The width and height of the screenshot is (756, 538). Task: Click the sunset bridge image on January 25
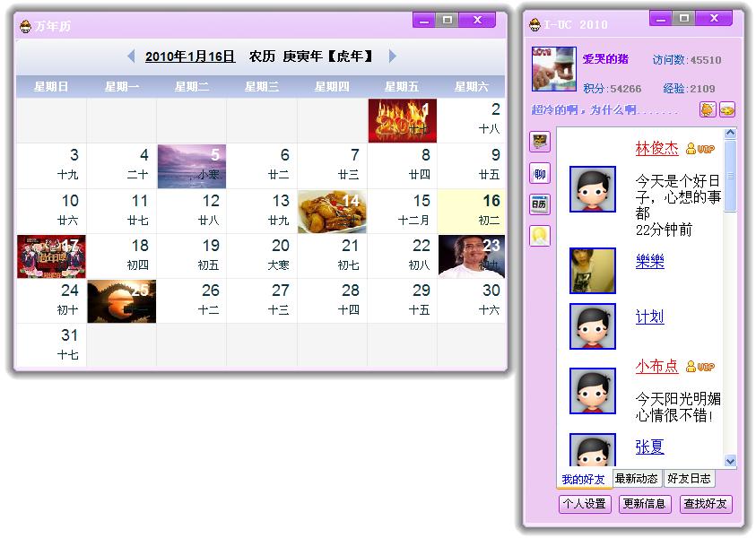point(121,301)
